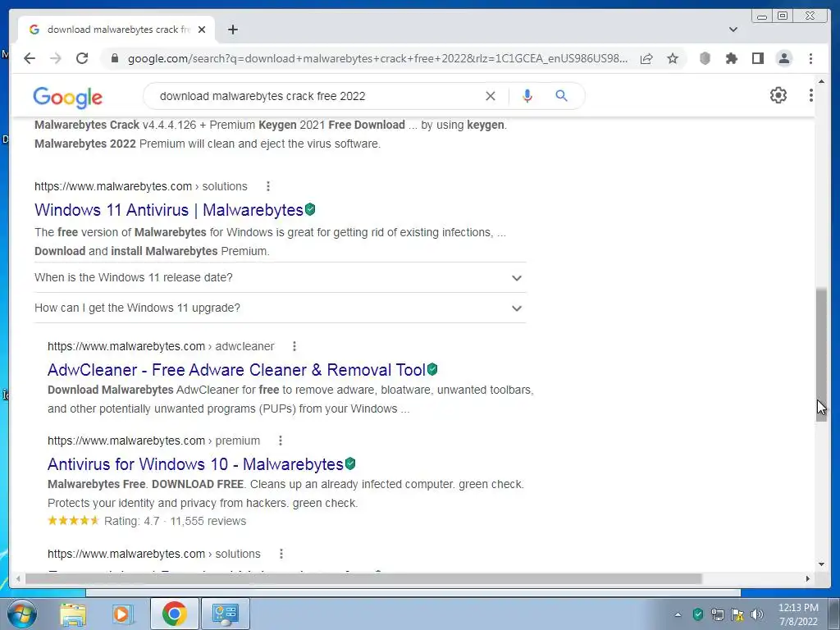View site information via the padlock icon
The width and height of the screenshot is (840, 630).
pyautogui.click(x=115, y=58)
